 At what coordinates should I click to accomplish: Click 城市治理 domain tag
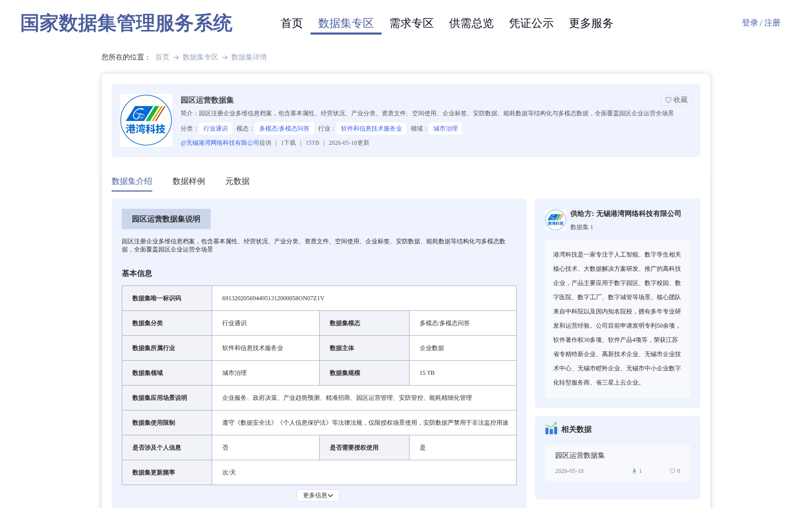[x=446, y=129]
